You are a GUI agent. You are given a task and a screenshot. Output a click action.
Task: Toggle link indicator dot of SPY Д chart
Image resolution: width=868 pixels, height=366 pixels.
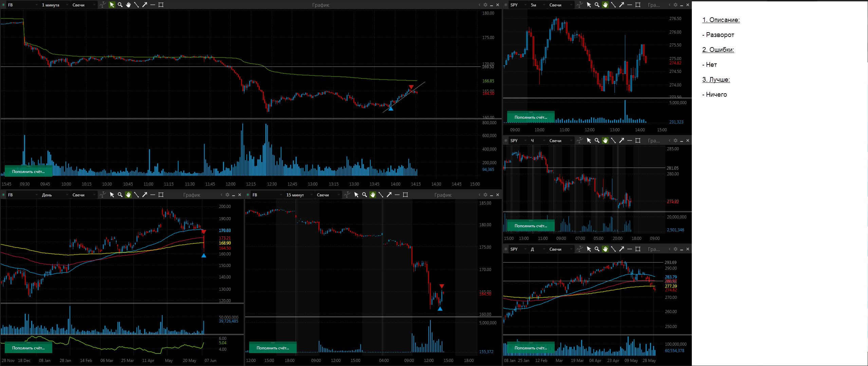click(x=506, y=249)
